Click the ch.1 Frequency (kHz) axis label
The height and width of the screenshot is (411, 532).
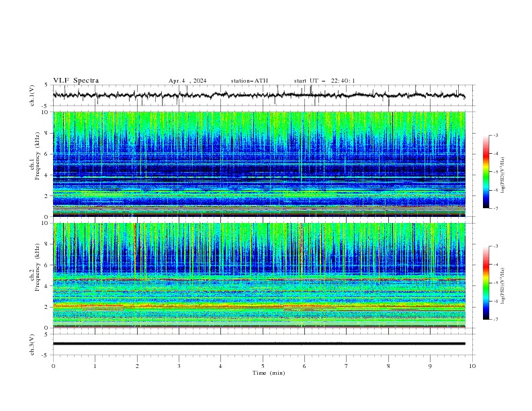pyautogui.click(x=35, y=154)
